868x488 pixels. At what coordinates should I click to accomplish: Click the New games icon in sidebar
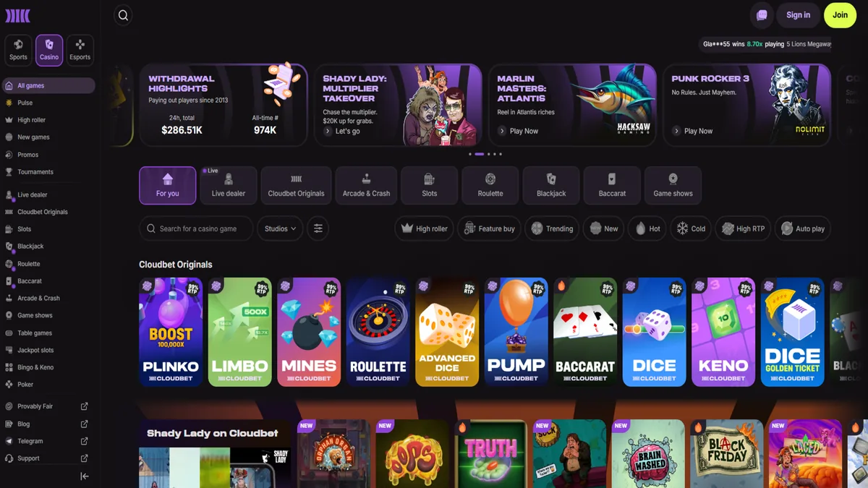point(9,137)
